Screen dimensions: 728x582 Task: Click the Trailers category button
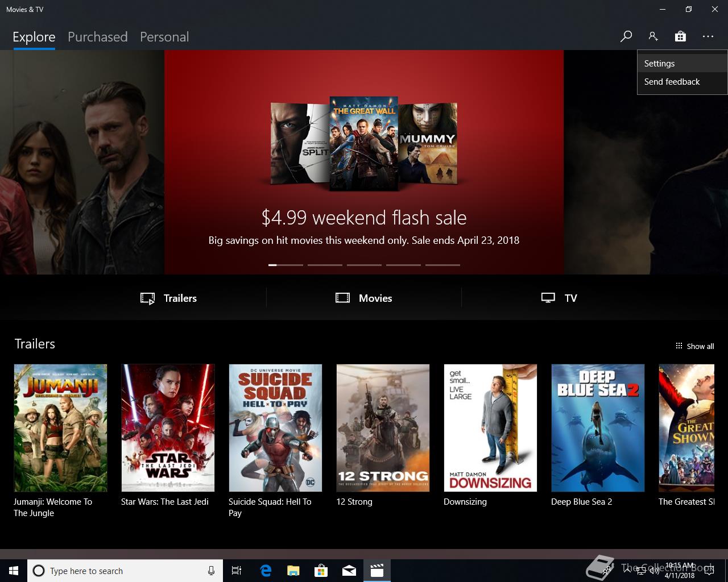(169, 298)
